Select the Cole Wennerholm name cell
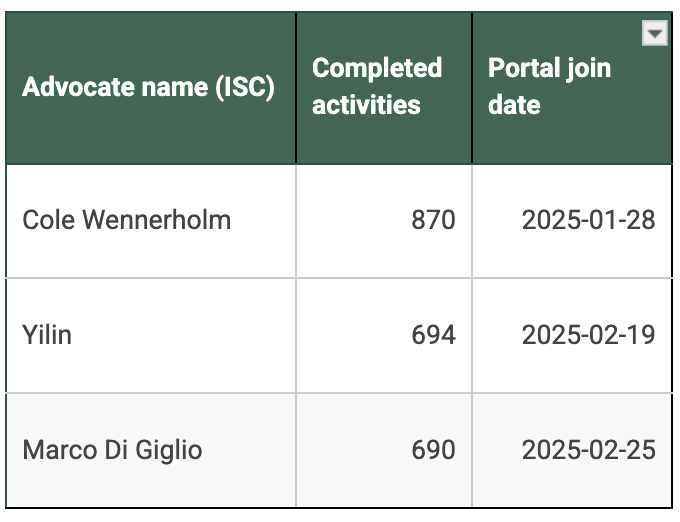The image size is (680, 522). (127, 220)
